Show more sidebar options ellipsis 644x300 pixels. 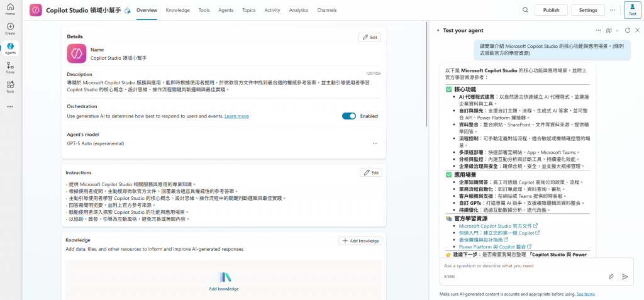coord(10,106)
